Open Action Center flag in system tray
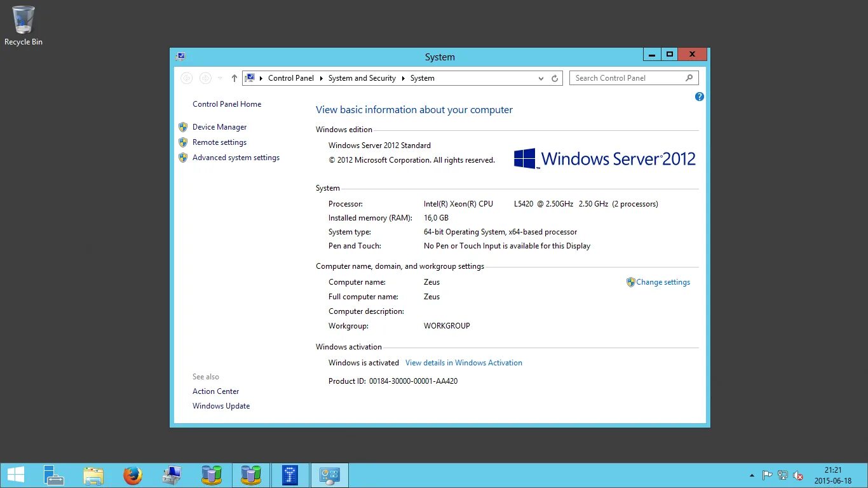The image size is (868, 488). [768, 475]
